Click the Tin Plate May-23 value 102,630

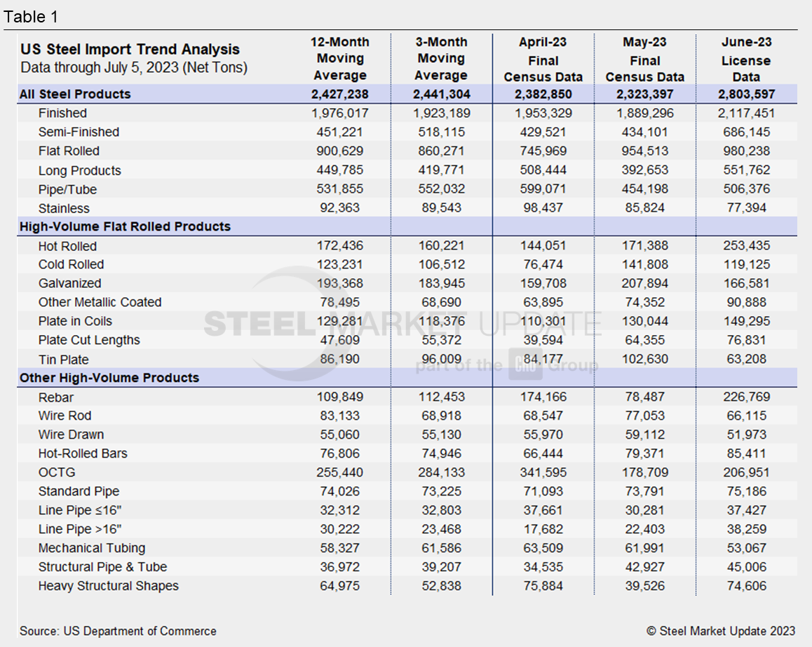pos(644,359)
